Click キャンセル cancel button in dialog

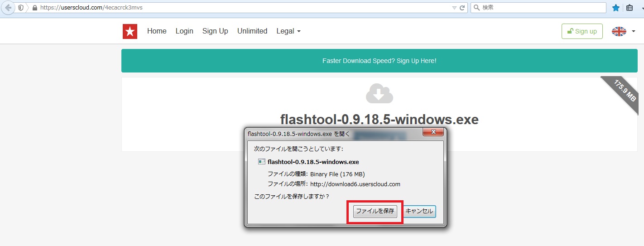(419, 211)
